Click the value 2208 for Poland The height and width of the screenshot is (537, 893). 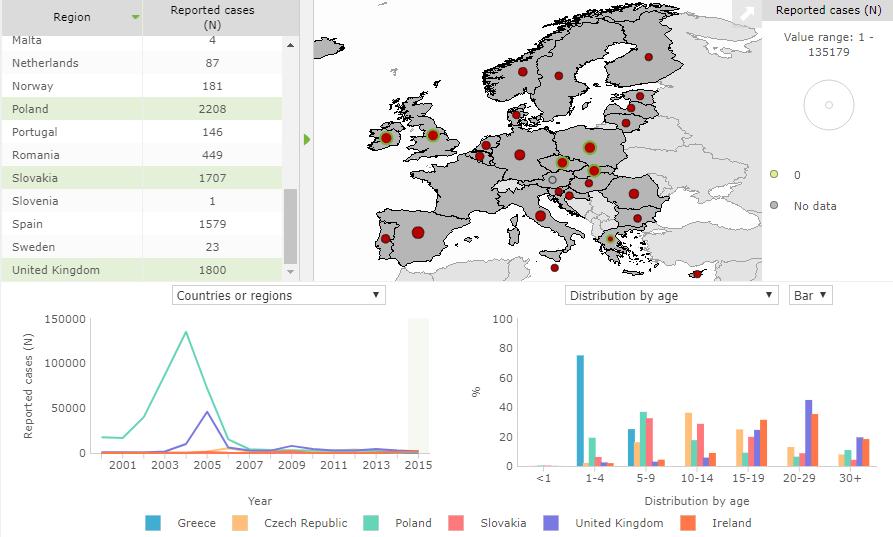(x=212, y=109)
